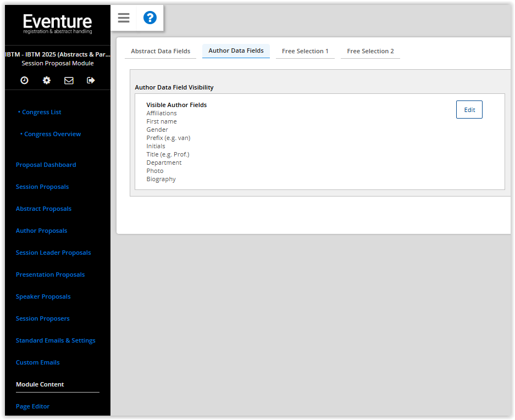Select Module Content in the sidebar
The height and width of the screenshot is (420, 515).
coord(40,384)
